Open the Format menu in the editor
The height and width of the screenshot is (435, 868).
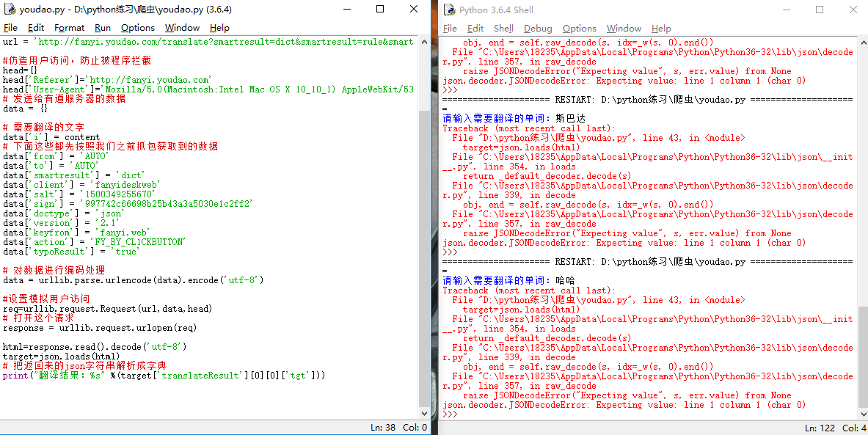[x=69, y=28]
